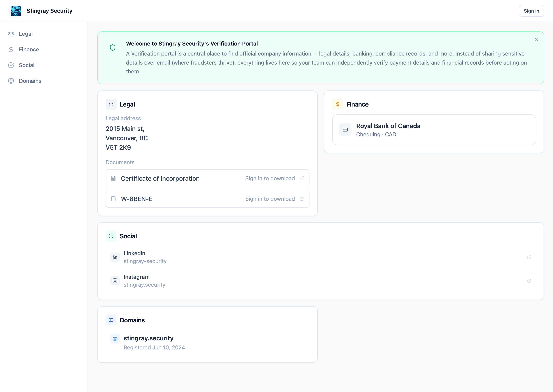This screenshot has width=553, height=392.
Task: Click the bank card icon beside Royal Bank of Canada
Action: [345, 130]
